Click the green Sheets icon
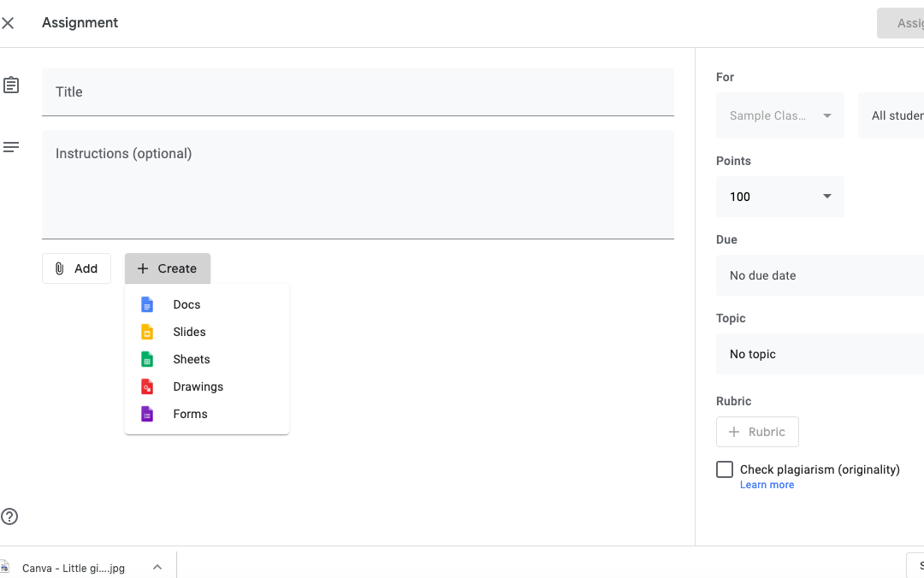This screenshot has width=924, height=578. point(147,359)
